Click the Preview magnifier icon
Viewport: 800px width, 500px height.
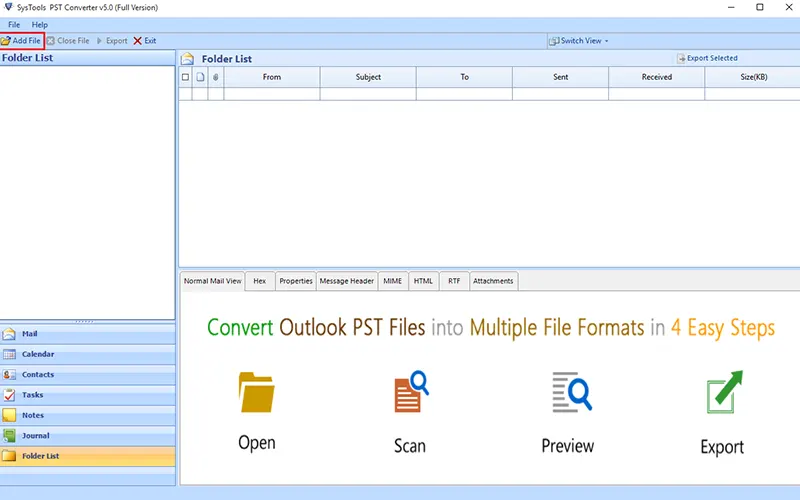pyautogui.click(x=572, y=392)
